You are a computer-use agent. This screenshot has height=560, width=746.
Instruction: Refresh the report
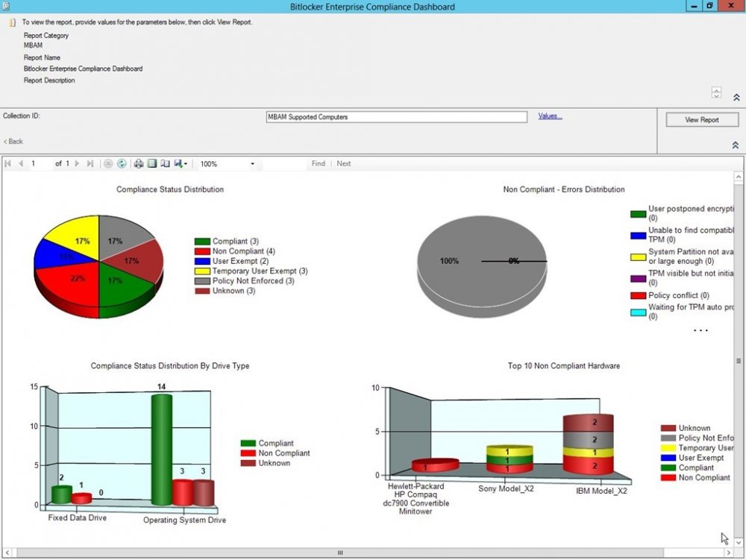point(122,163)
